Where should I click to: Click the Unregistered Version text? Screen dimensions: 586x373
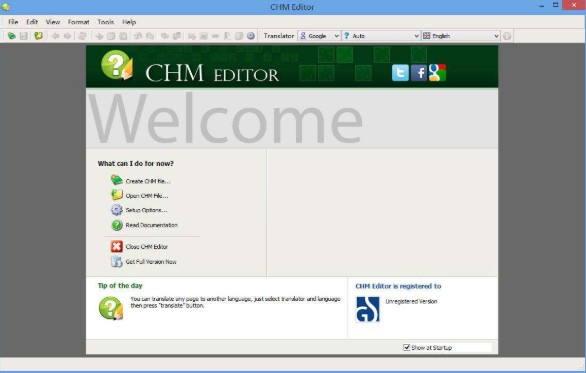coord(411,301)
